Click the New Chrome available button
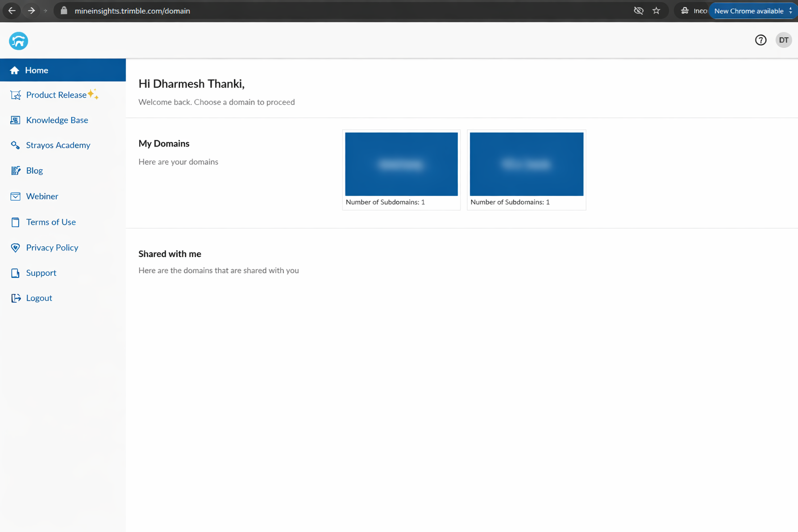This screenshot has height=532, width=798. 749,11
